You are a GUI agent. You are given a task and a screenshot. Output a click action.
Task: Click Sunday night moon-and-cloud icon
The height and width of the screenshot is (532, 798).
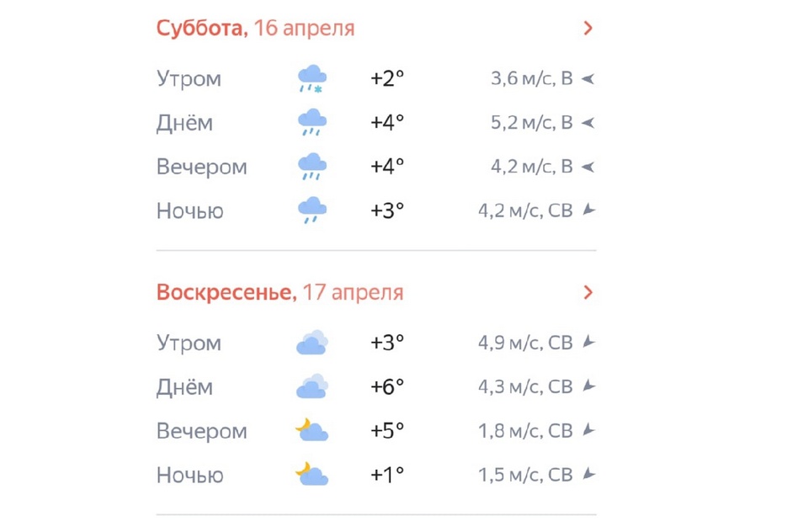tap(311, 475)
